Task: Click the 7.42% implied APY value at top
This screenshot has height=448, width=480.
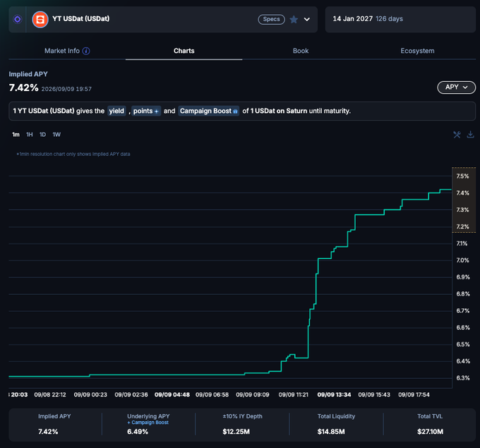Action: pyautogui.click(x=23, y=87)
